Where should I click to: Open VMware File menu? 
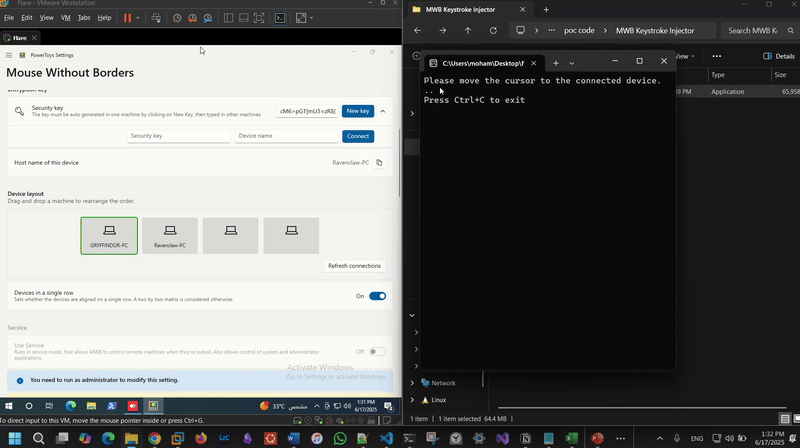(9, 17)
